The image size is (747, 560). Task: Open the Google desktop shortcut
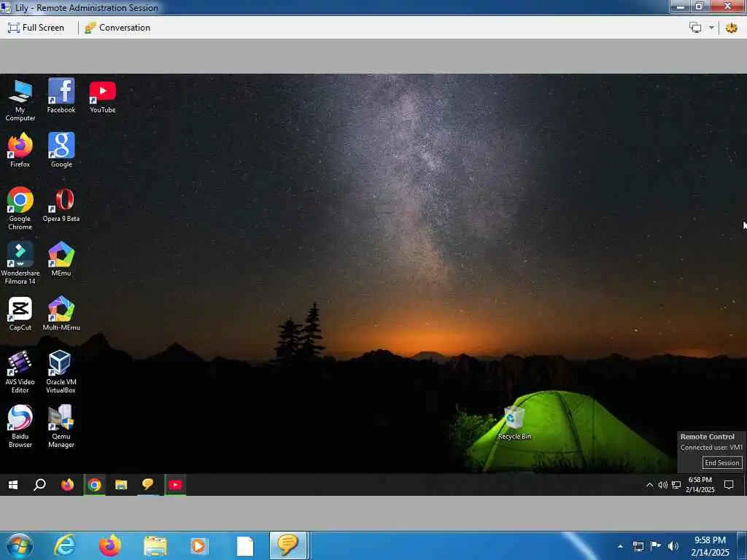(x=61, y=150)
